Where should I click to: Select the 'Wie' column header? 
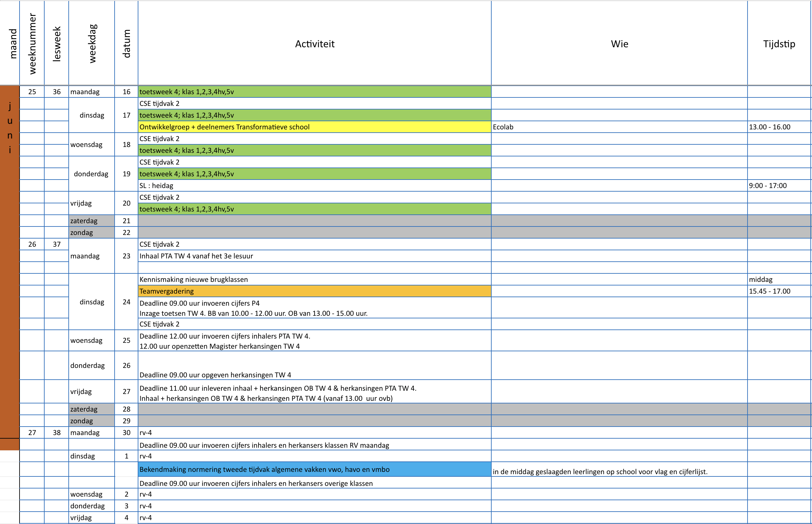[x=619, y=44]
